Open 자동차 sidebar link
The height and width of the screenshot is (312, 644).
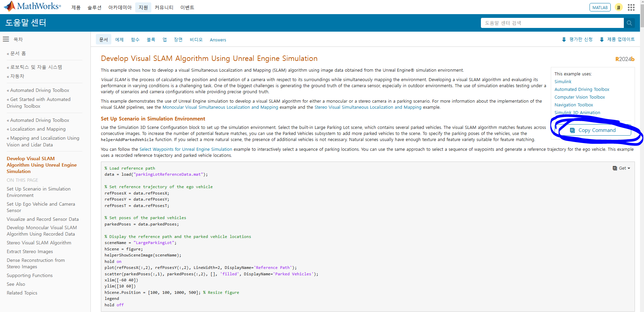pyautogui.click(x=17, y=76)
